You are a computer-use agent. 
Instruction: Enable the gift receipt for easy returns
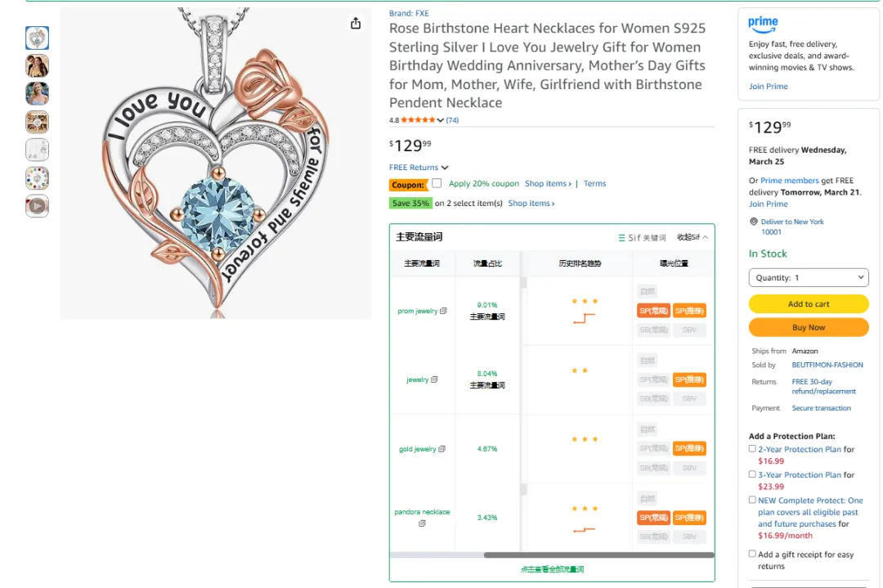752,554
